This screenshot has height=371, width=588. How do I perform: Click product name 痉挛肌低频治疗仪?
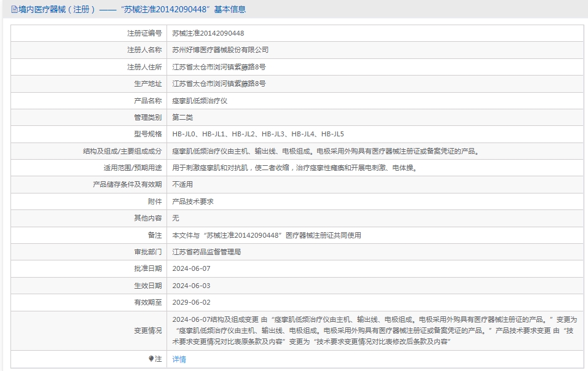[200, 101]
